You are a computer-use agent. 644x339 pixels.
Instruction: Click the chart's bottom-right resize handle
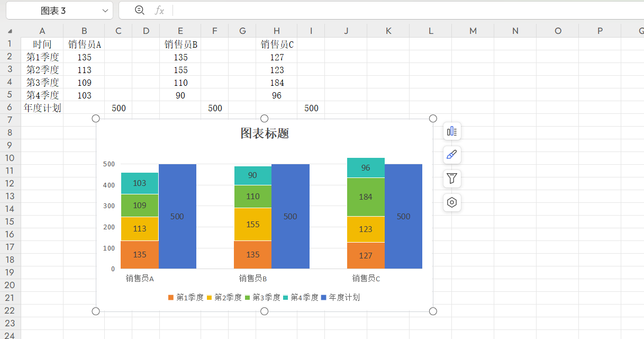click(433, 311)
